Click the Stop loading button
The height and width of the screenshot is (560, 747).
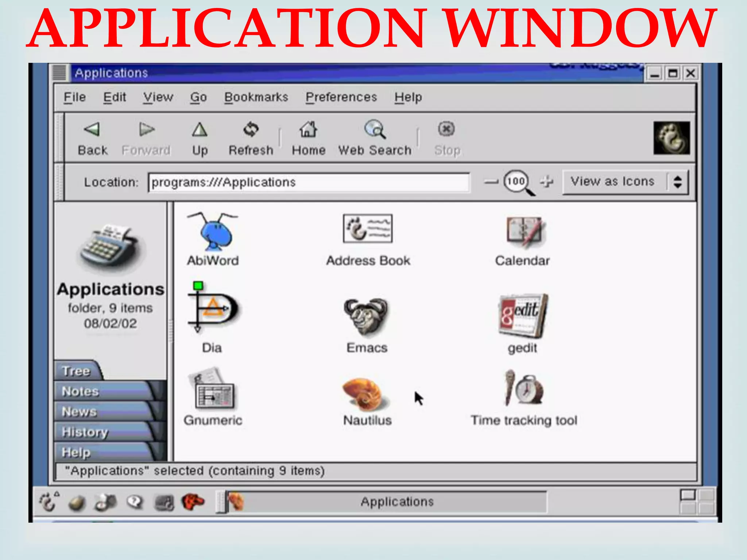point(447,139)
